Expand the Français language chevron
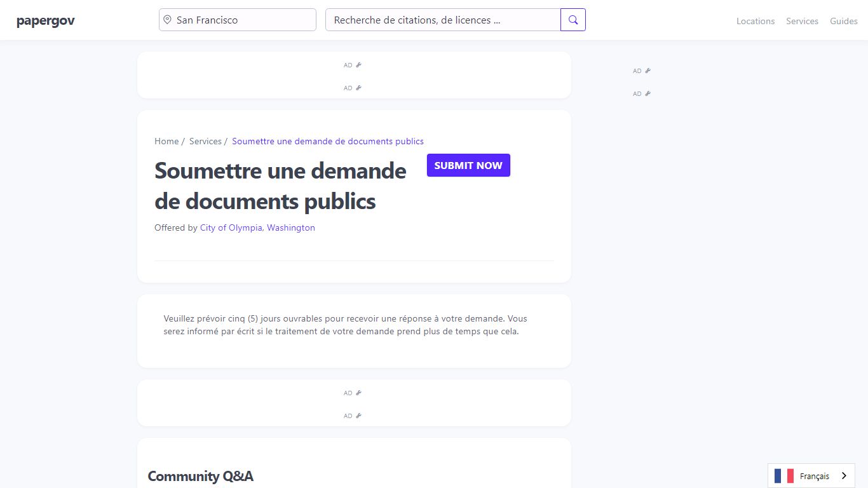The width and height of the screenshot is (868, 488). click(x=844, y=476)
